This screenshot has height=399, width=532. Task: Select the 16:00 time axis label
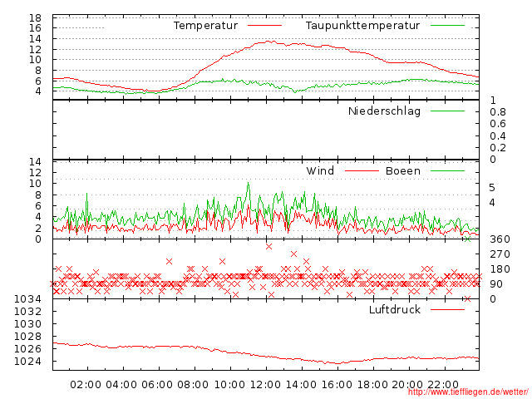pyautogui.click(x=337, y=385)
